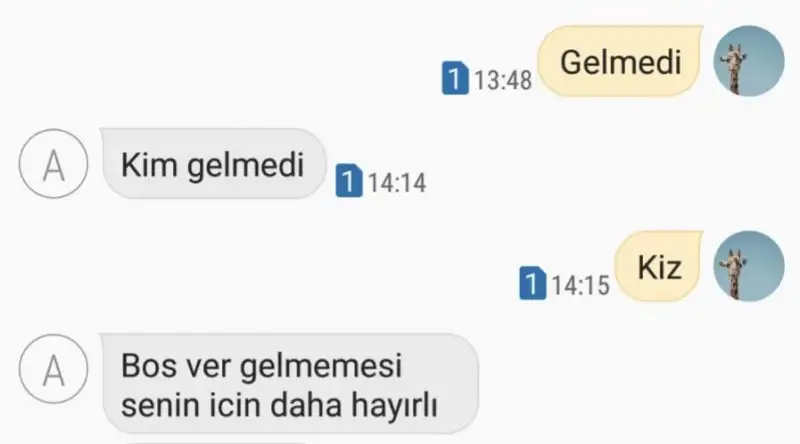Tap the giraffe avatar beside "Gelmedi" message
800x444 pixels.
pos(748,61)
